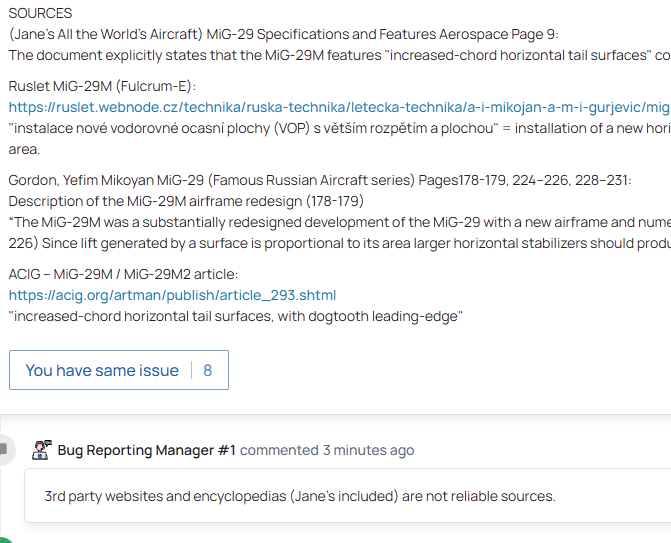The width and height of the screenshot is (671, 543).
Task: Click the 'substantially redesigned development' quote line
Action: tap(340, 222)
